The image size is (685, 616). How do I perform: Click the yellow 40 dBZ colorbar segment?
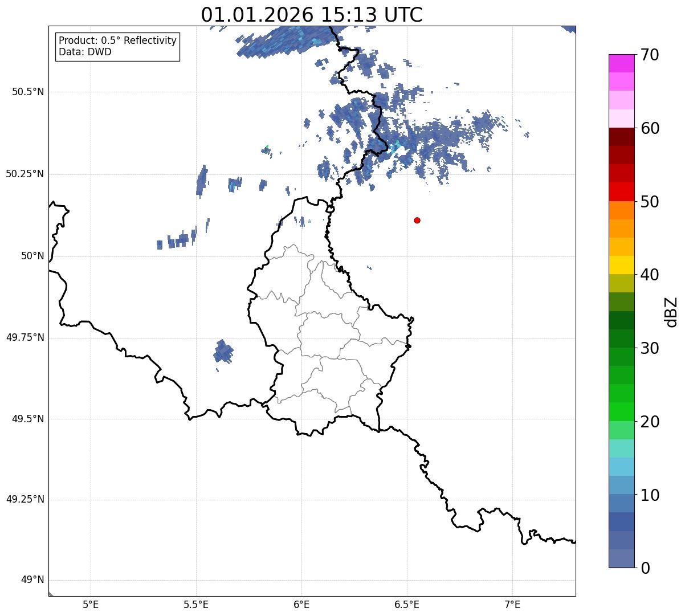coord(621,265)
